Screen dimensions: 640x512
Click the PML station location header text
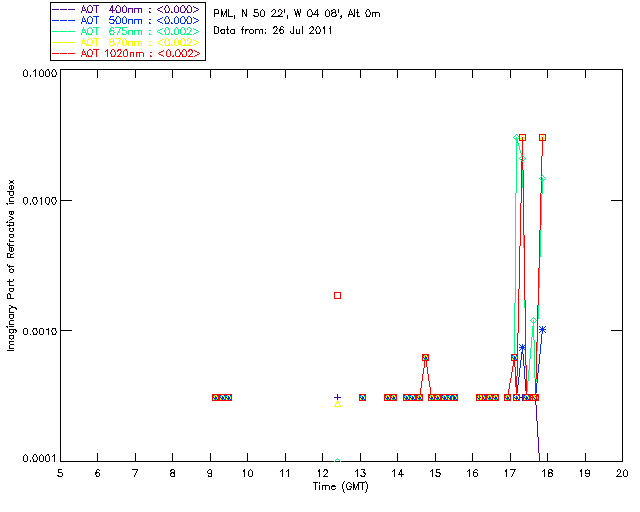tap(297, 14)
